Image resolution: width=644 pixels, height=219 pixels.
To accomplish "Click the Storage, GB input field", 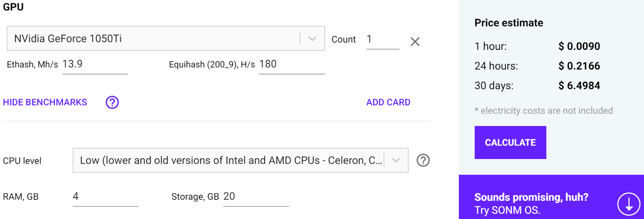I will click(x=256, y=196).
